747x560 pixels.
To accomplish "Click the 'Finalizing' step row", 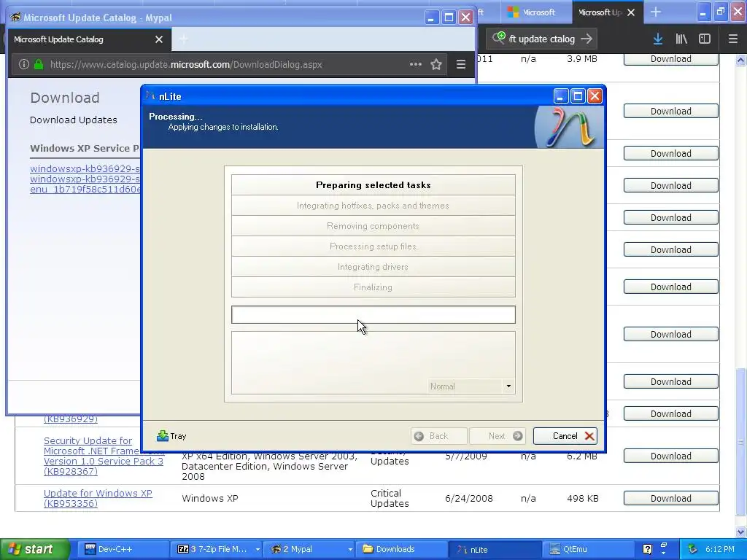I will (373, 287).
